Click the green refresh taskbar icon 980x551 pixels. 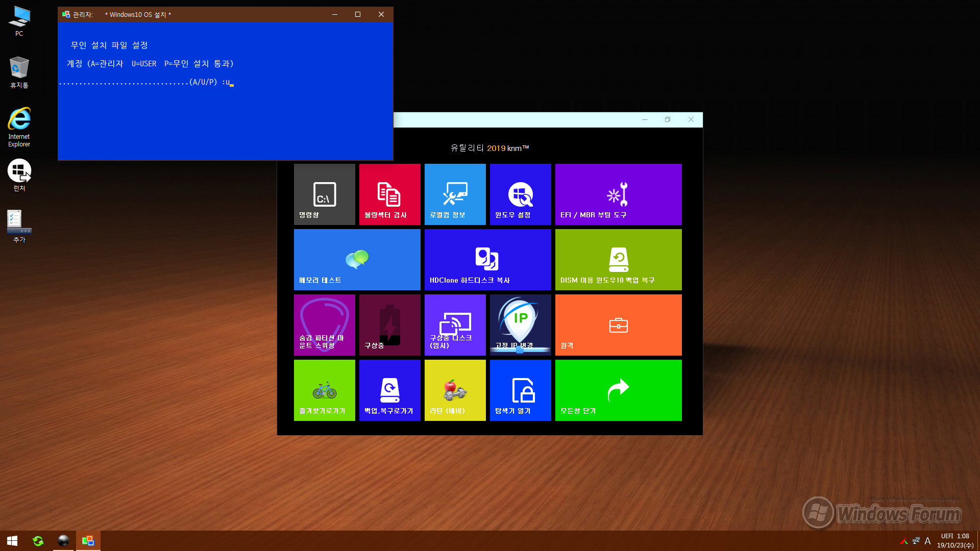click(x=38, y=541)
